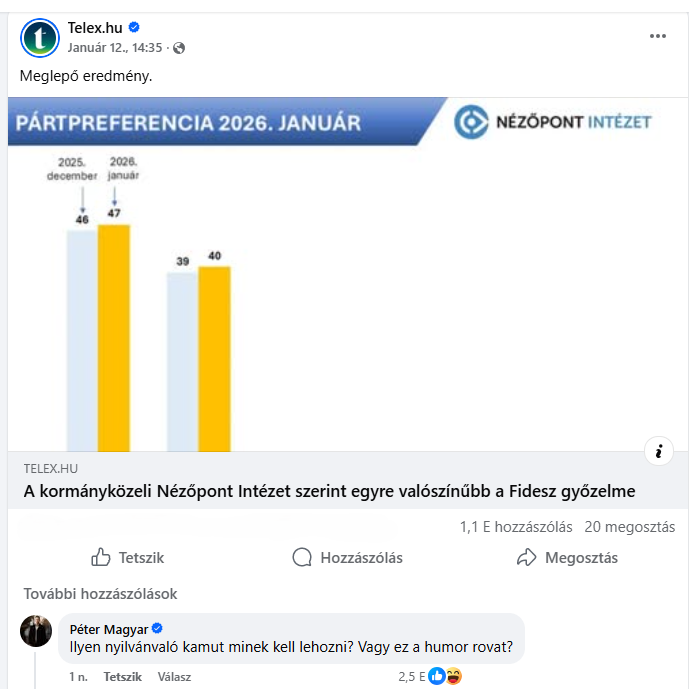Open the three-dot post options menu
The height and width of the screenshot is (689, 689).
(657, 36)
